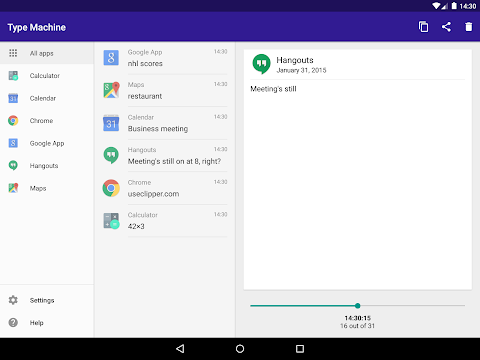Filter history by Chrome
Screen dimensions: 480x360
(x=47, y=120)
